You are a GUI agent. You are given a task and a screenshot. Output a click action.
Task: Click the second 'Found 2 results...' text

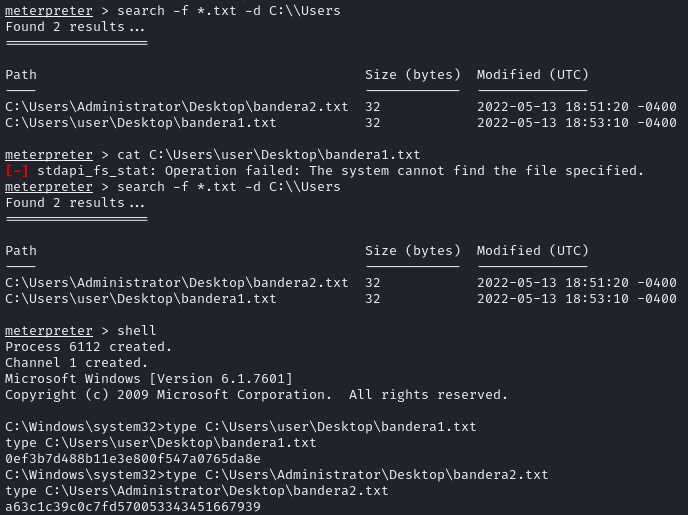[75, 203]
